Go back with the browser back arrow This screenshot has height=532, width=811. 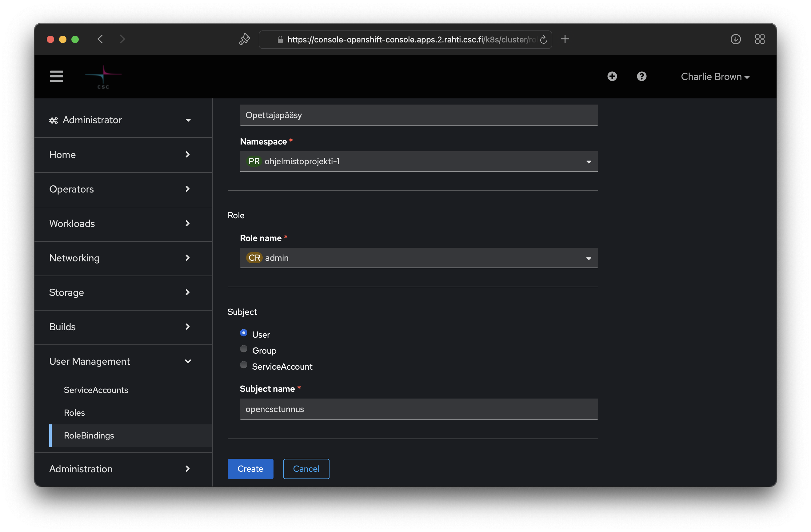coord(100,39)
